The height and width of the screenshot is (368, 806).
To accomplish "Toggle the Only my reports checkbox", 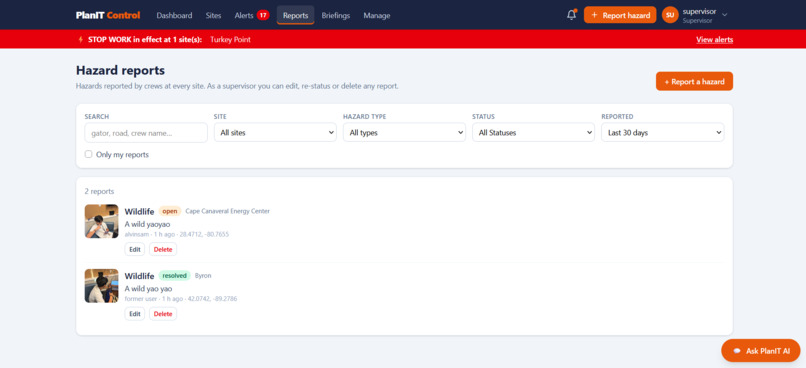I will point(88,154).
